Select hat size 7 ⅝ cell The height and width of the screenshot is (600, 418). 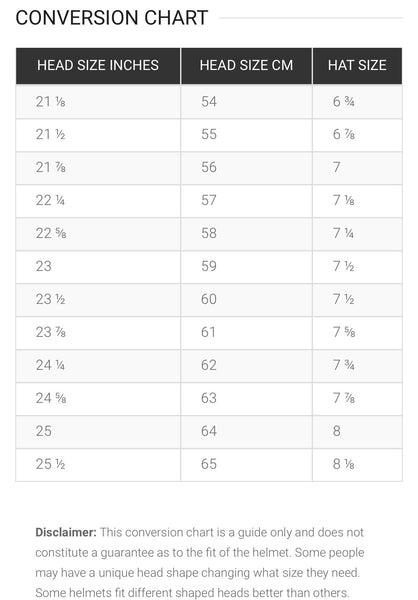357,332
